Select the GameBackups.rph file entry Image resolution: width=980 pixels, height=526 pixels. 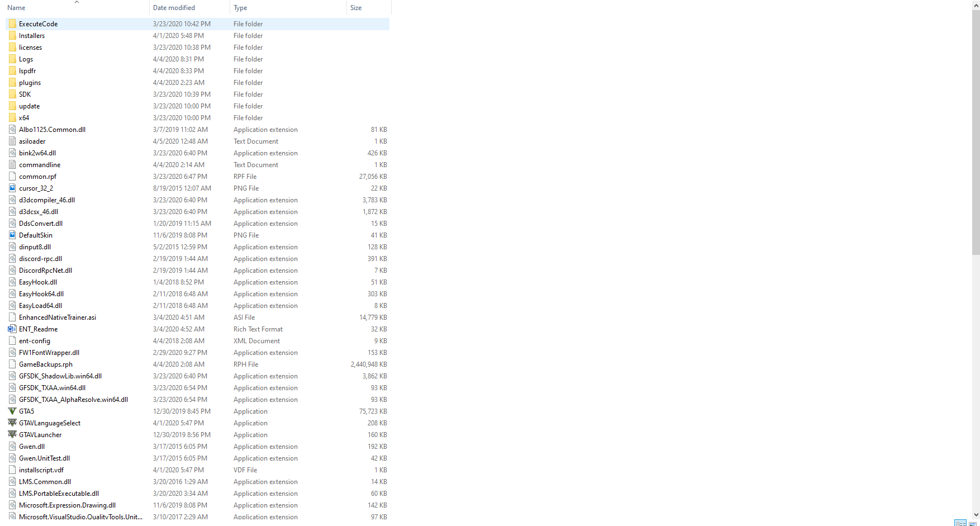198,364
